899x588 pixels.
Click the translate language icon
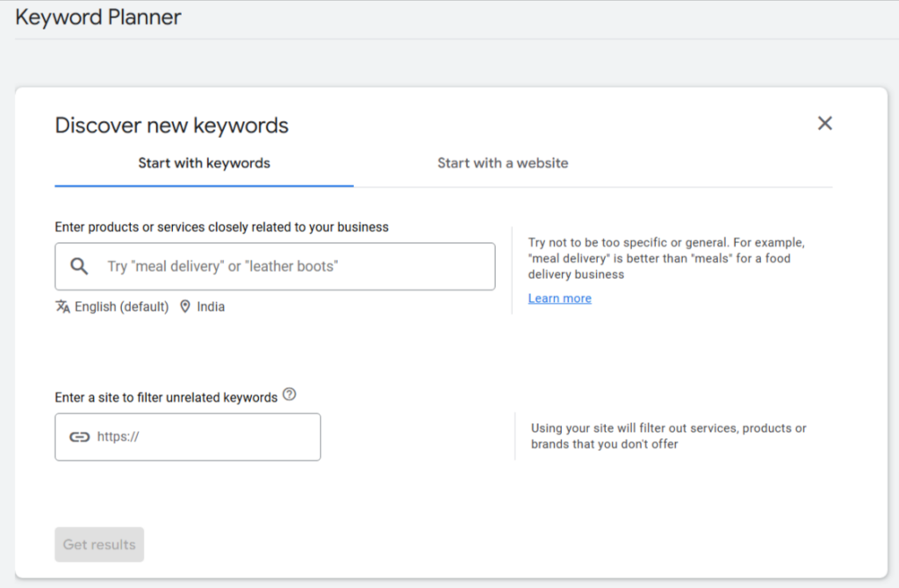tap(62, 306)
